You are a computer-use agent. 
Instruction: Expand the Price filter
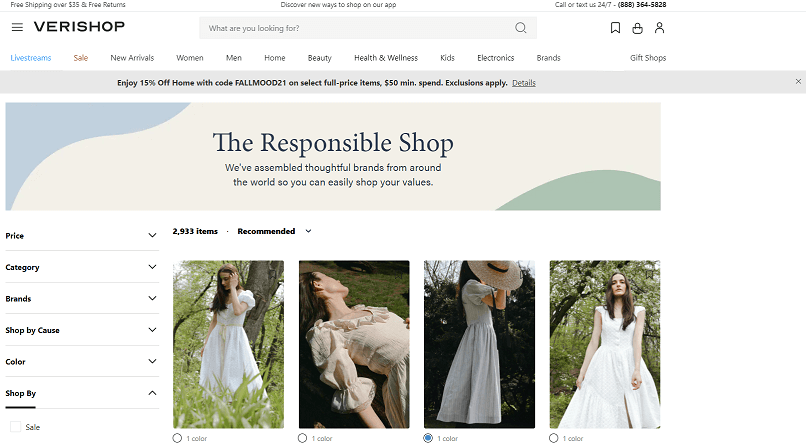pos(82,235)
